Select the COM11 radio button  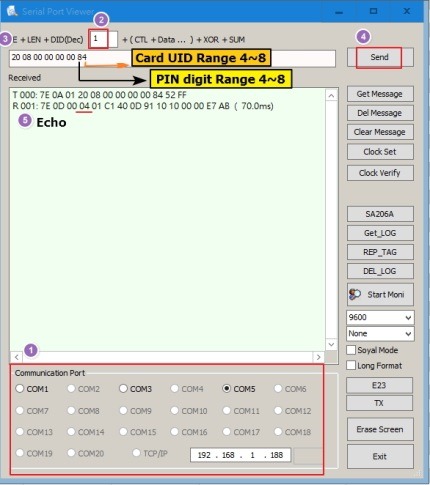coord(226,411)
